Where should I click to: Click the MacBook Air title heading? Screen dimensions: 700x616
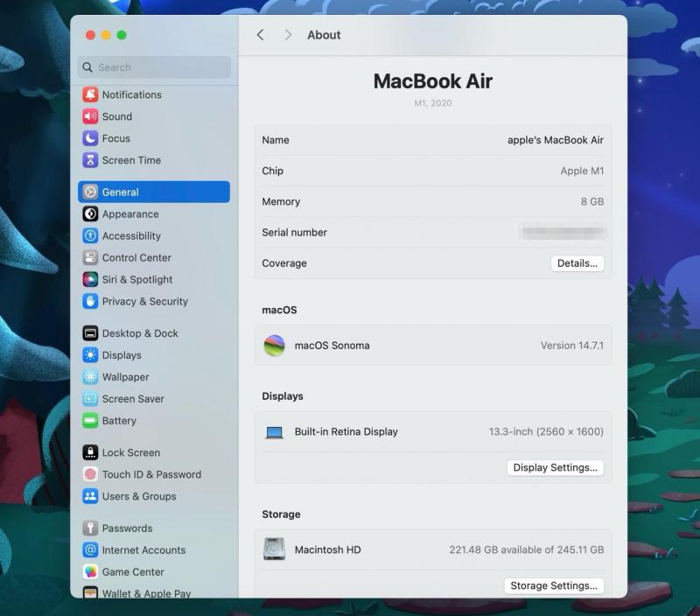[432, 81]
